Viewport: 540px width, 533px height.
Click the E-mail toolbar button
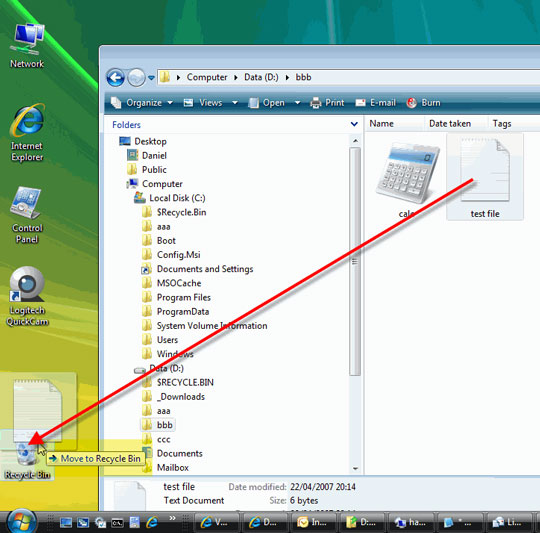(x=375, y=103)
